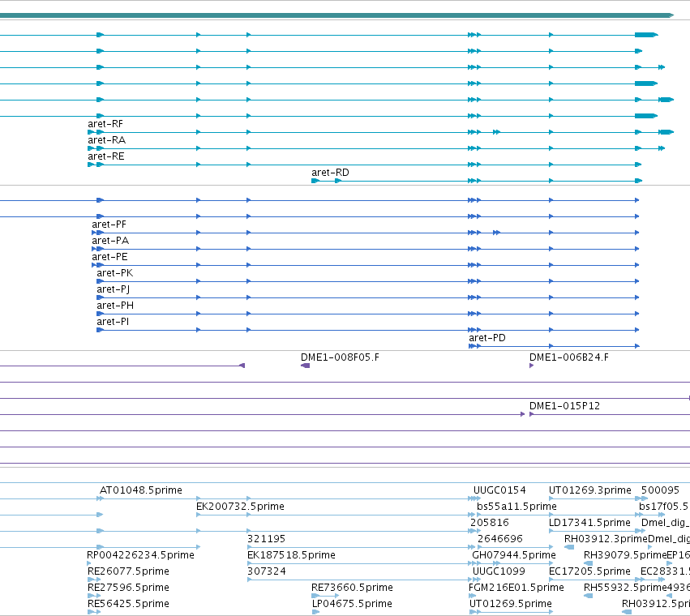The width and height of the screenshot is (690, 616).
Task: Select the 307324 label
Action: click(266, 571)
